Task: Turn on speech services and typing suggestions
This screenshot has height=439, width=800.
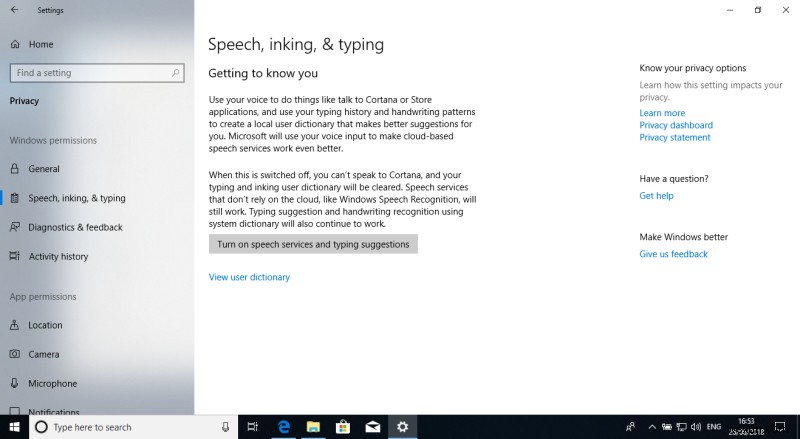Action: tap(313, 244)
